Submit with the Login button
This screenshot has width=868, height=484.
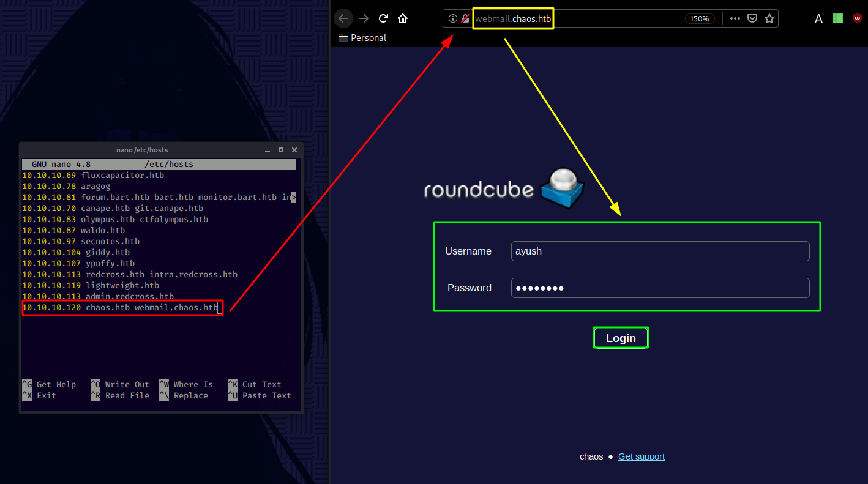tap(621, 338)
